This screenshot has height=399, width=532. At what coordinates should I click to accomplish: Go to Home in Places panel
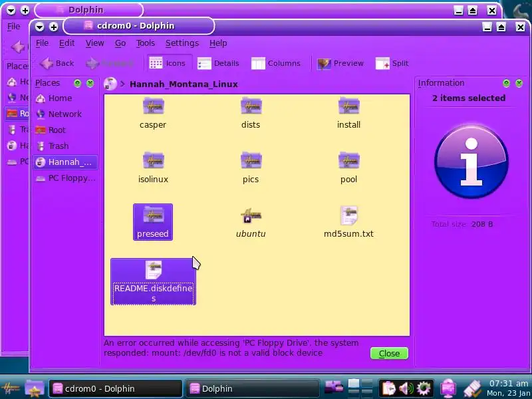point(65,98)
